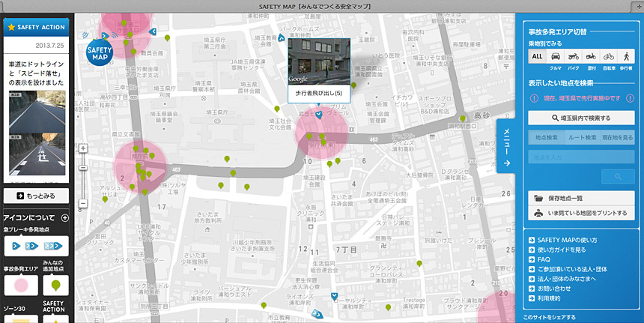644x323 pixels.
Task: Click blue left-arrow marker near 職員会館
Action: click(153, 31)
